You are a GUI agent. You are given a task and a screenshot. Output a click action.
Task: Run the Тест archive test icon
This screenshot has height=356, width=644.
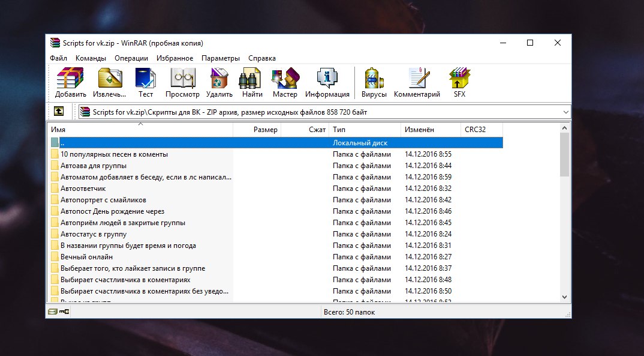tap(145, 77)
